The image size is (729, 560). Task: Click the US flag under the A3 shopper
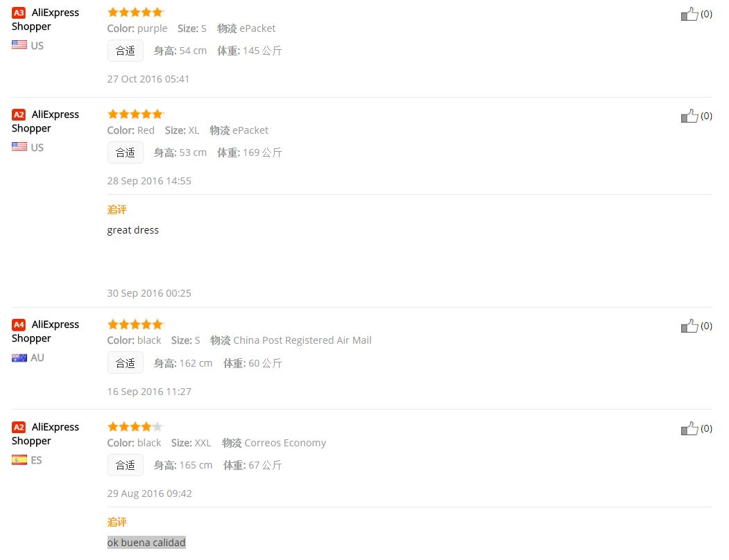click(x=19, y=45)
